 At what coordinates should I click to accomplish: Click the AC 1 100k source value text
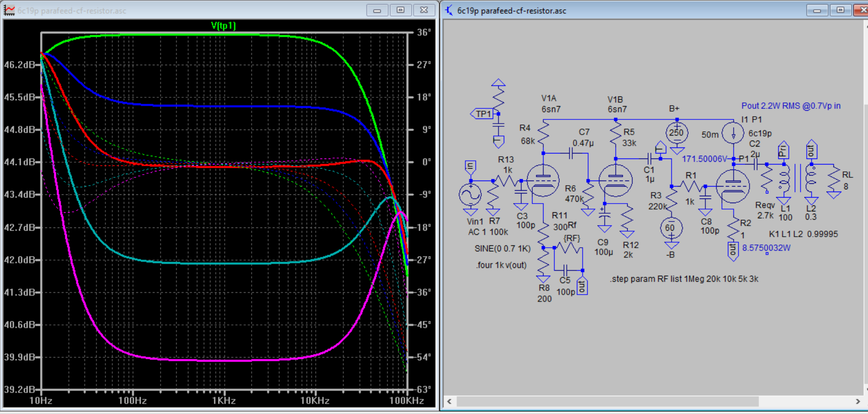pos(488,232)
